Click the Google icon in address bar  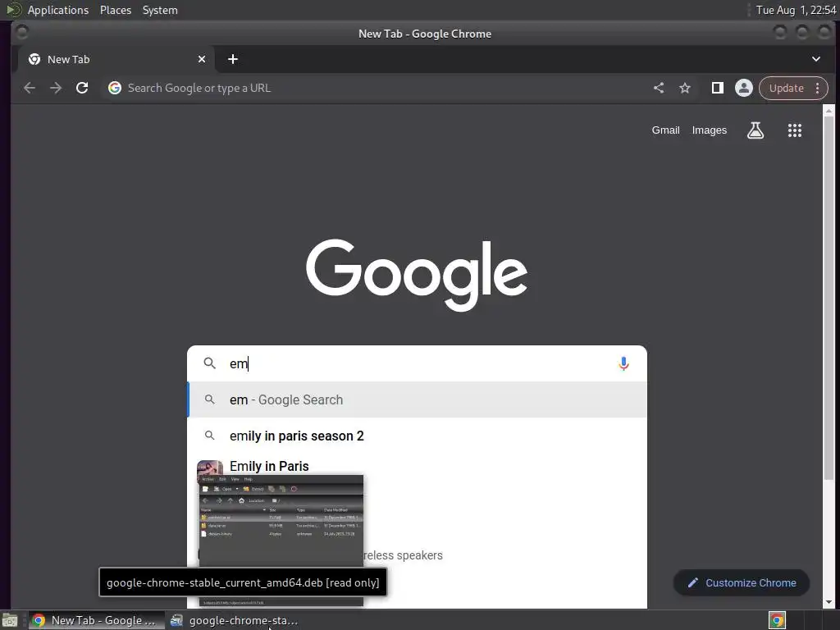[x=115, y=88]
